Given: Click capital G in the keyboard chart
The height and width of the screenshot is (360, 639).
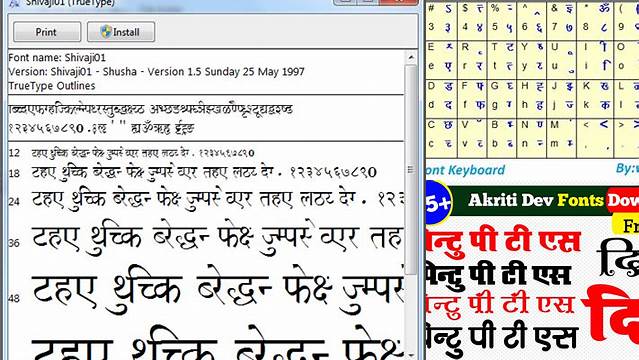Looking at the screenshot, I should (x=495, y=86).
